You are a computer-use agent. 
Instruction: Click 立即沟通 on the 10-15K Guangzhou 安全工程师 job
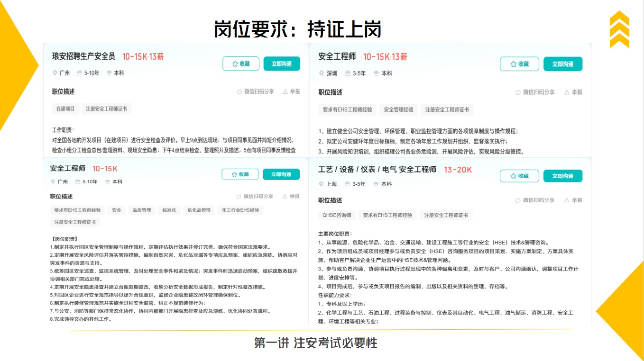tap(281, 174)
